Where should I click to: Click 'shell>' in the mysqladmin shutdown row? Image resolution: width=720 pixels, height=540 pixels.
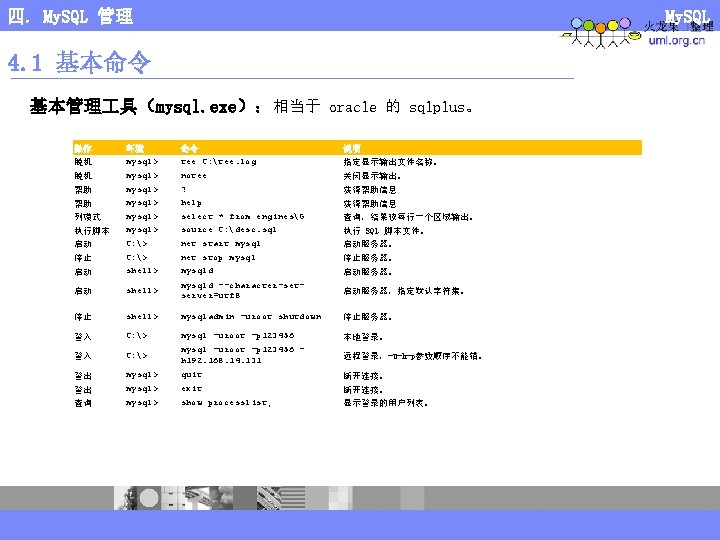142,316
